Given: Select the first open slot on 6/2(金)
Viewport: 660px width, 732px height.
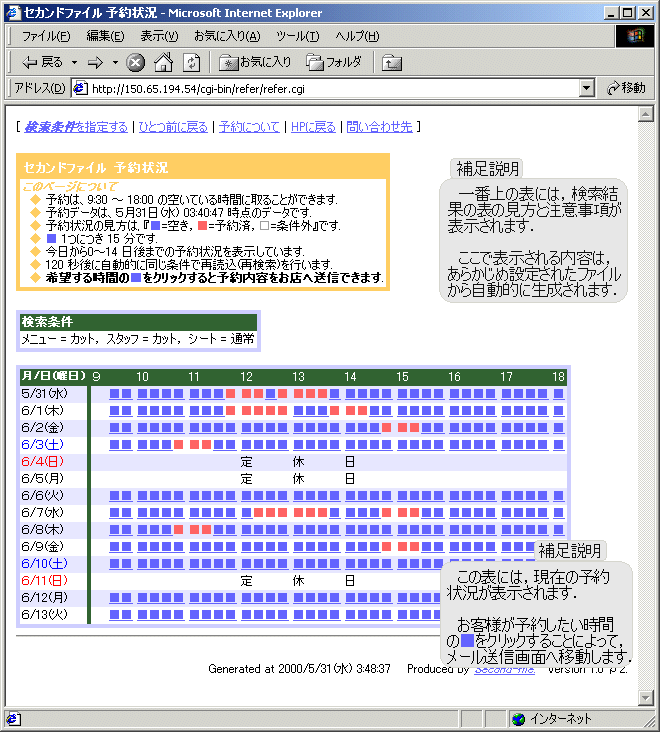Looking at the screenshot, I should pos(114,428).
